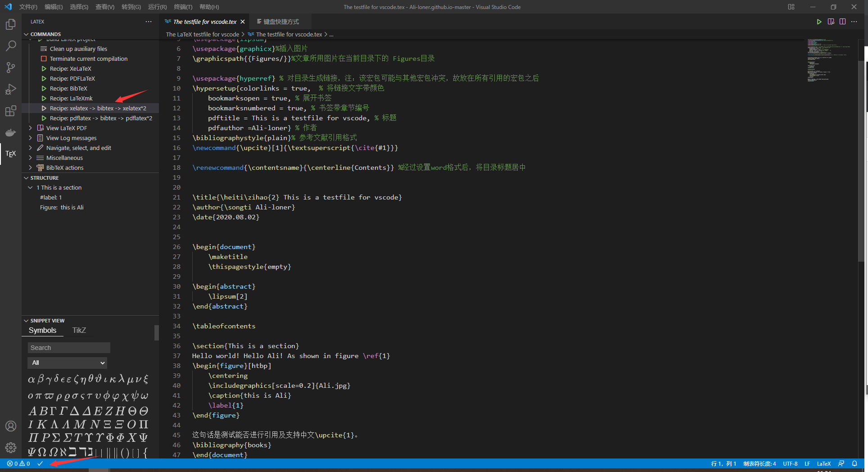This screenshot has width=868, height=472.
Task: Open the 查看(V) menu
Action: pos(105,7)
